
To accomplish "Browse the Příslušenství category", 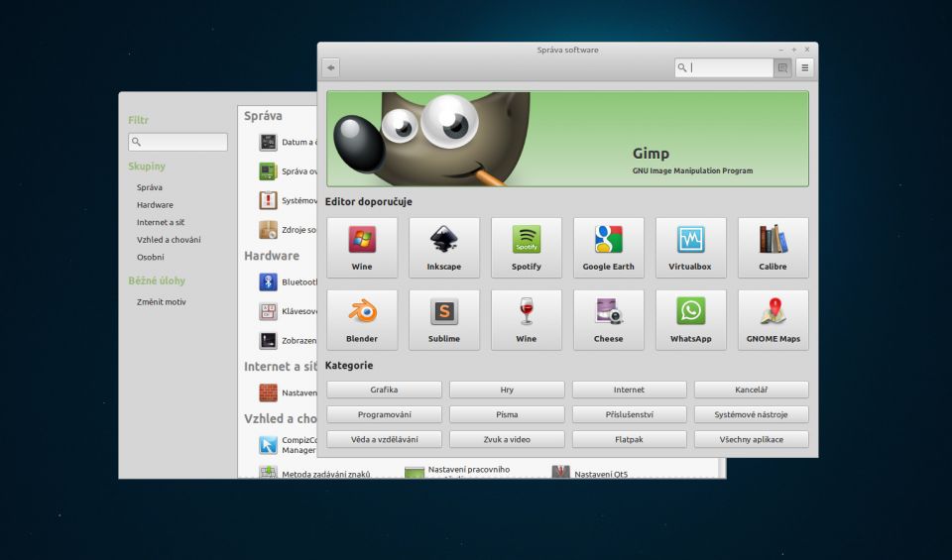I will pyautogui.click(x=629, y=414).
